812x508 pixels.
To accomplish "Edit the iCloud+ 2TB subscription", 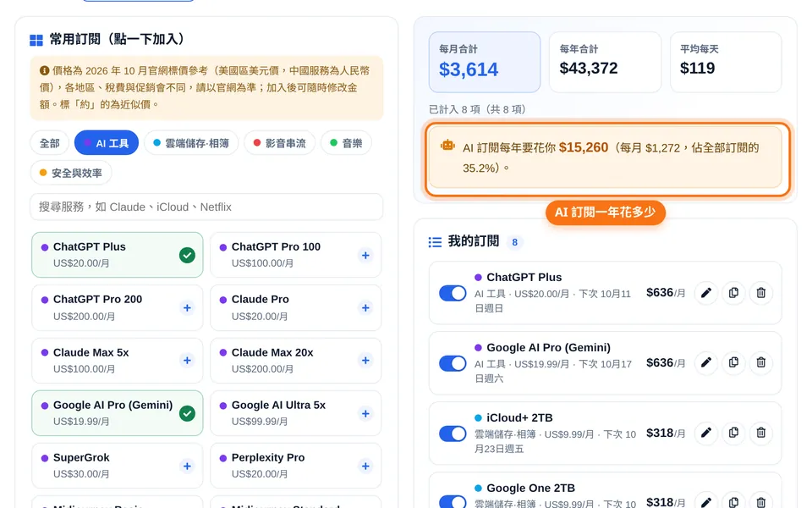I will tap(705, 433).
